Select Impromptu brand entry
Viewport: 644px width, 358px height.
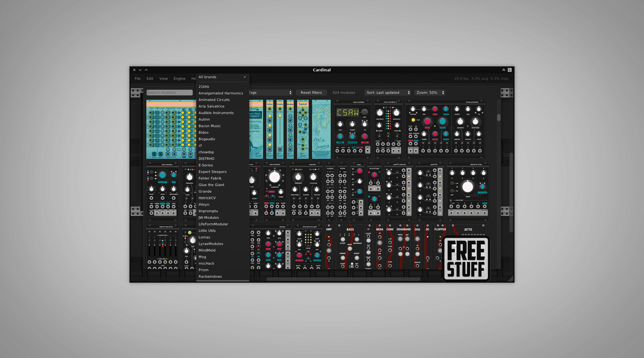click(223, 211)
